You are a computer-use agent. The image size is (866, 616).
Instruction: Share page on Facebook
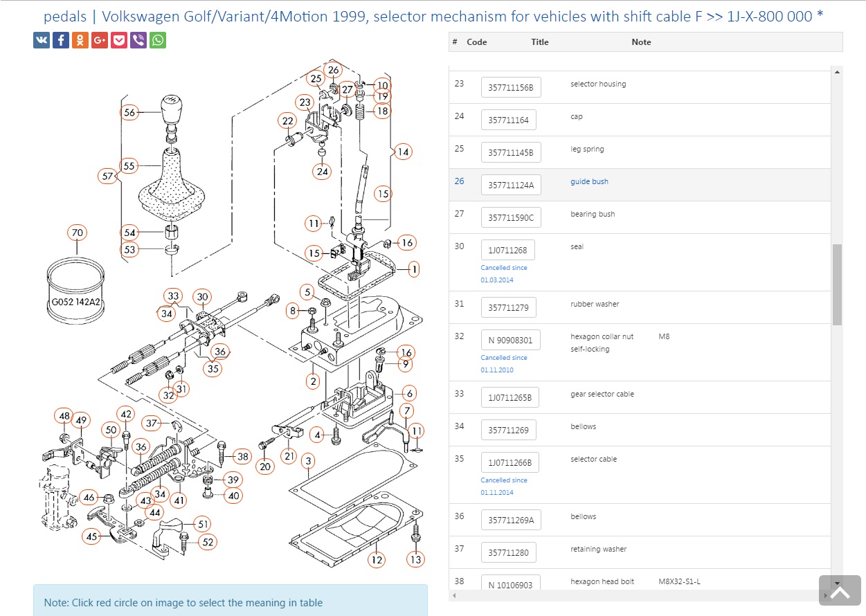61,40
